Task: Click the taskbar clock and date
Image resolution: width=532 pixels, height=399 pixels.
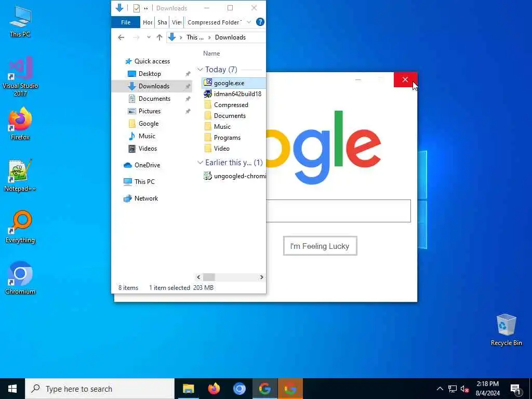Action: tap(487, 389)
